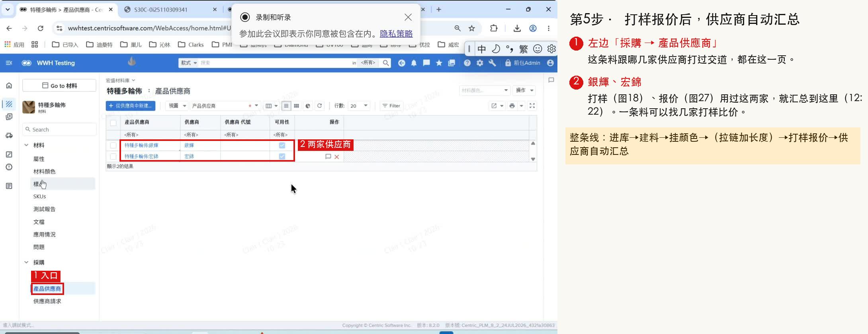
Task: Open the comment icon on the 宏錦 row
Action: [x=328, y=157]
